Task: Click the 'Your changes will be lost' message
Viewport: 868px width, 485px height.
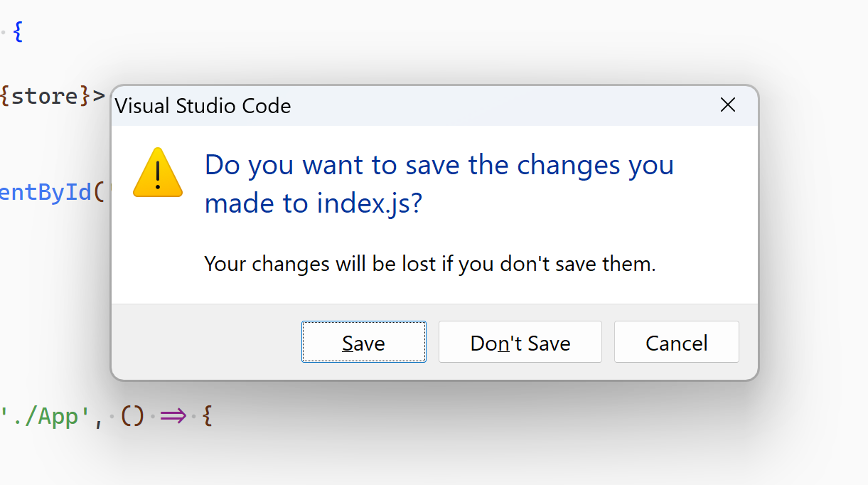Action: coord(429,264)
